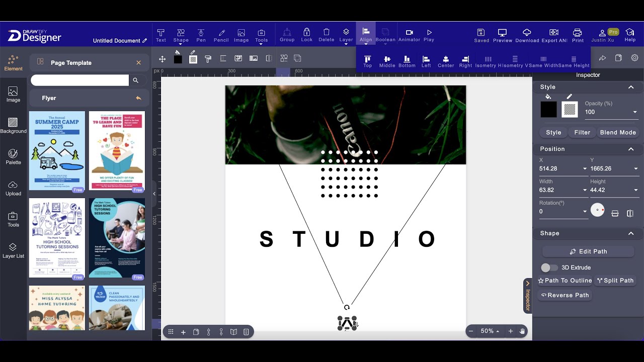Collapse the Style section
The image size is (644, 362).
click(631, 87)
